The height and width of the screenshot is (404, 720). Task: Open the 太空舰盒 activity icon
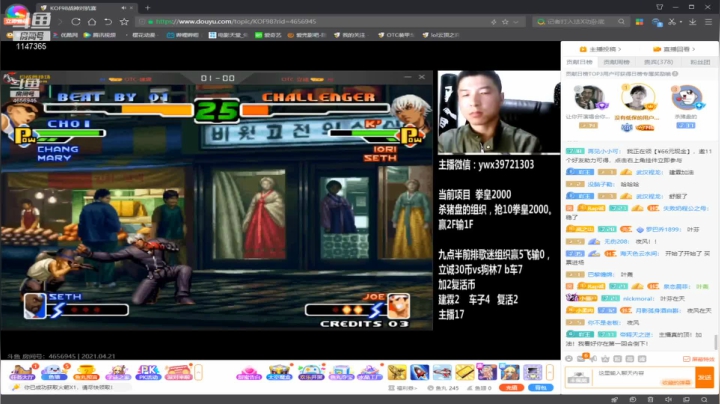point(279,372)
